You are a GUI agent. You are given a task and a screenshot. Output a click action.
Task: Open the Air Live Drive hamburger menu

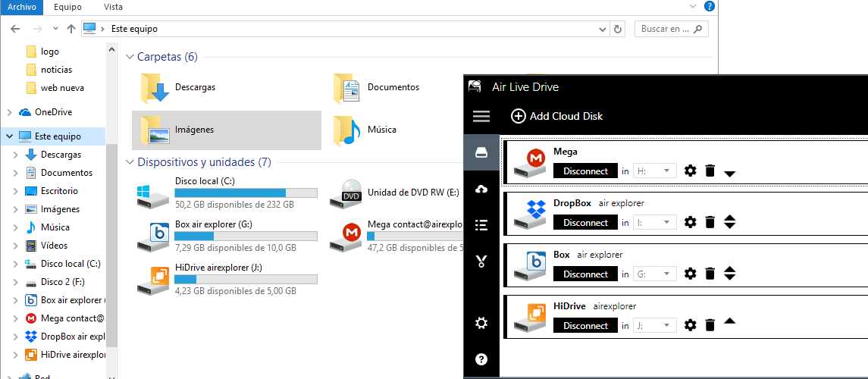tap(481, 116)
